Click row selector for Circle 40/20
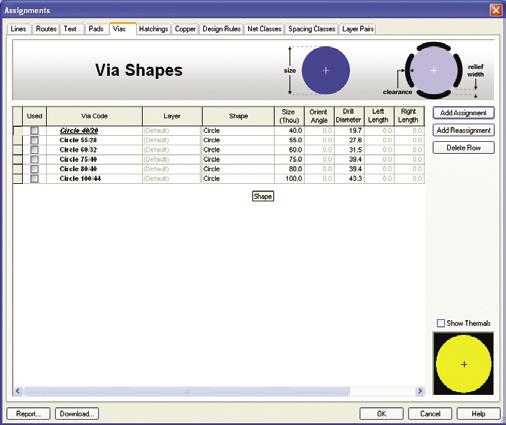The image size is (506, 425). (x=18, y=131)
